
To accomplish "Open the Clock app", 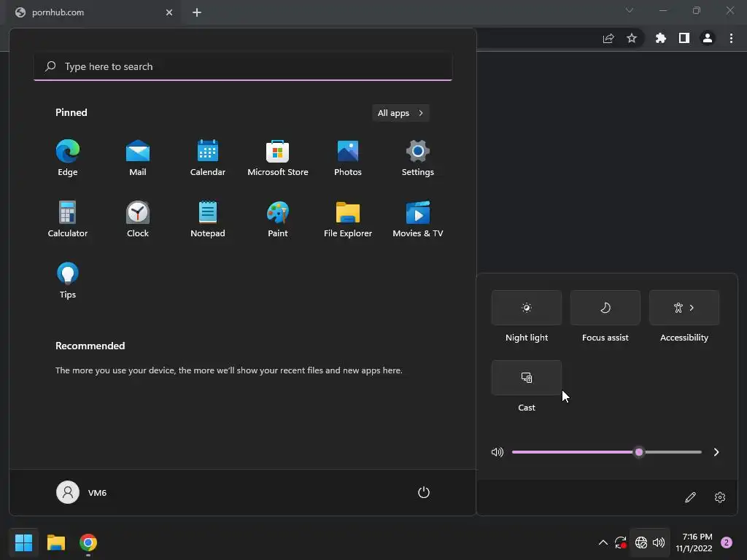I will click(138, 219).
